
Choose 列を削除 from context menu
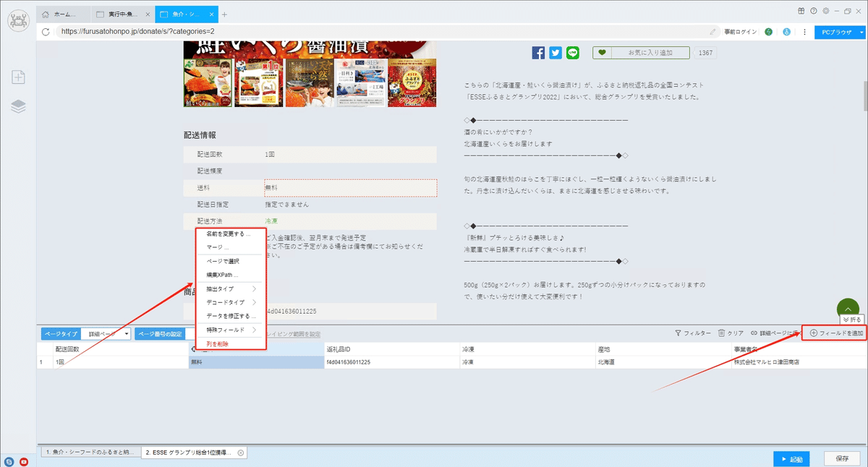point(231,344)
